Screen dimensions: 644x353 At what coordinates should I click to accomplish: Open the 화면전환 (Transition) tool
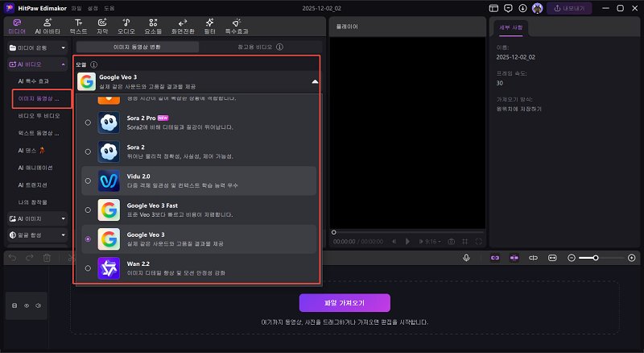(x=183, y=27)
